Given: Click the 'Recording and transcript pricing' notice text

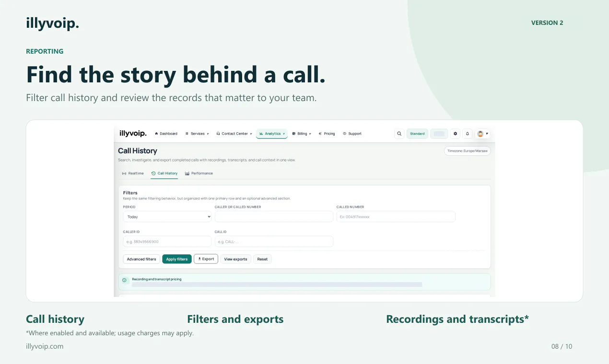Looking at the screenshot, I should click(157, 279).
